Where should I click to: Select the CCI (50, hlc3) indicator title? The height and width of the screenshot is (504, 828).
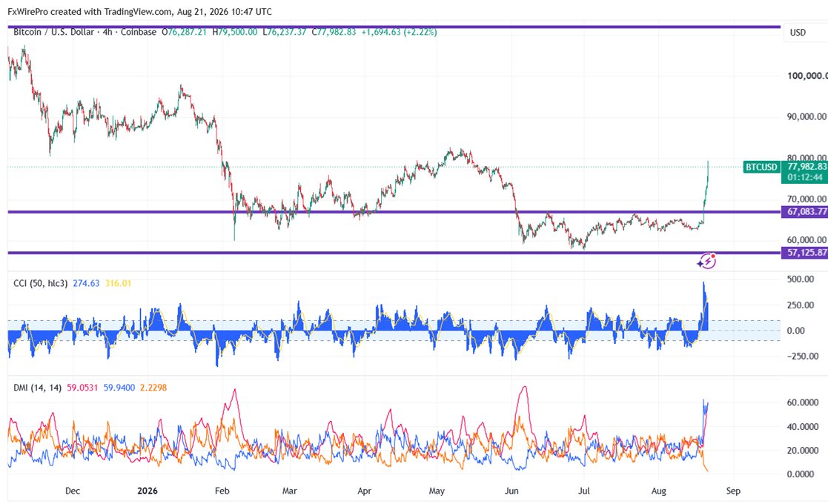40,283
